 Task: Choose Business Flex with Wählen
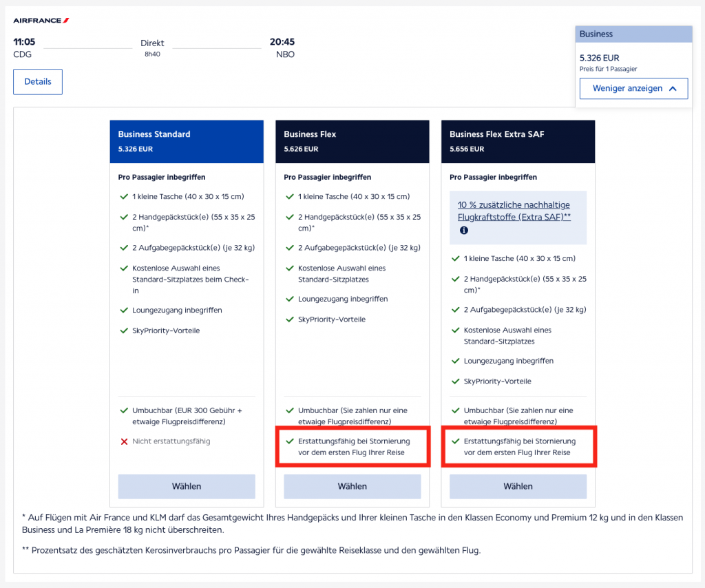click(352, 486)
